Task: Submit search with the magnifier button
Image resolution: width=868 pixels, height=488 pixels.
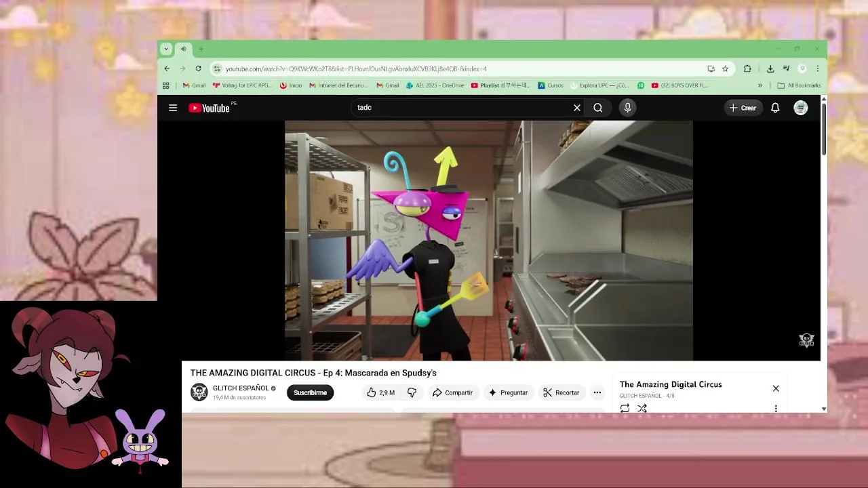Action: coord(598,108)
